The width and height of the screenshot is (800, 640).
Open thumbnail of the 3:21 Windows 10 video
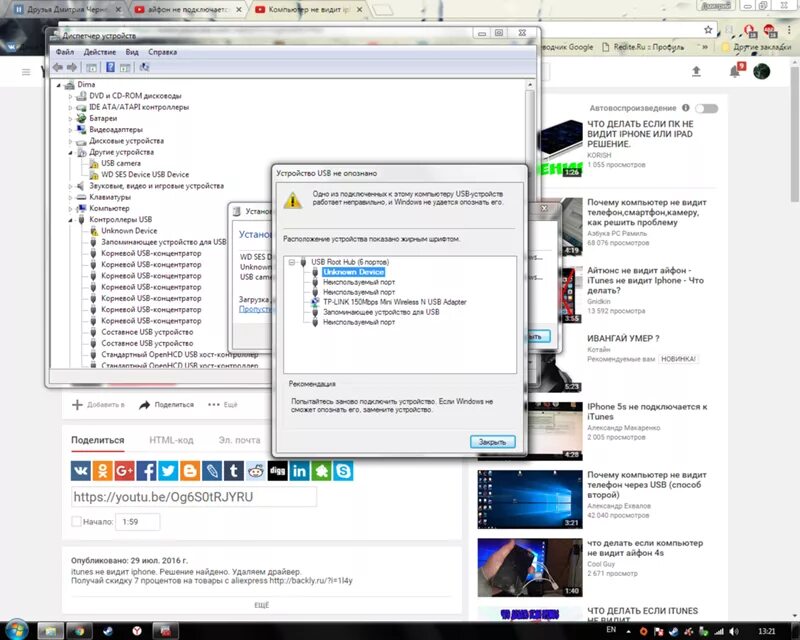[530, 499]
